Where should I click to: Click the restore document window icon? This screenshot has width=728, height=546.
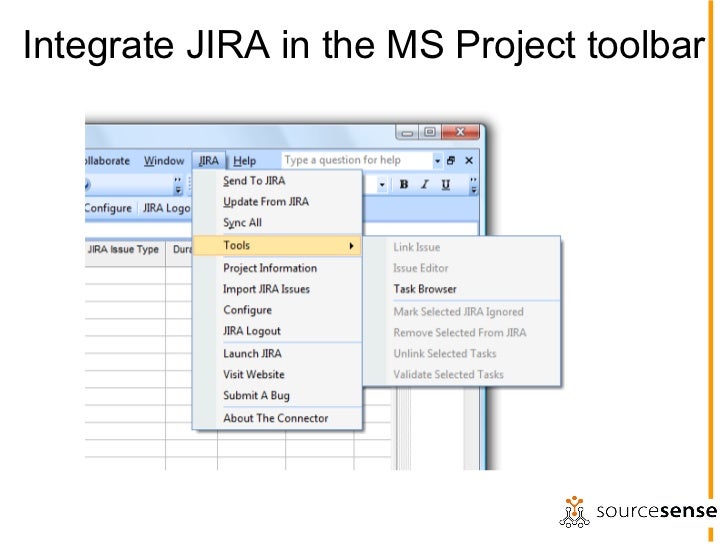[x=450, y=161]
